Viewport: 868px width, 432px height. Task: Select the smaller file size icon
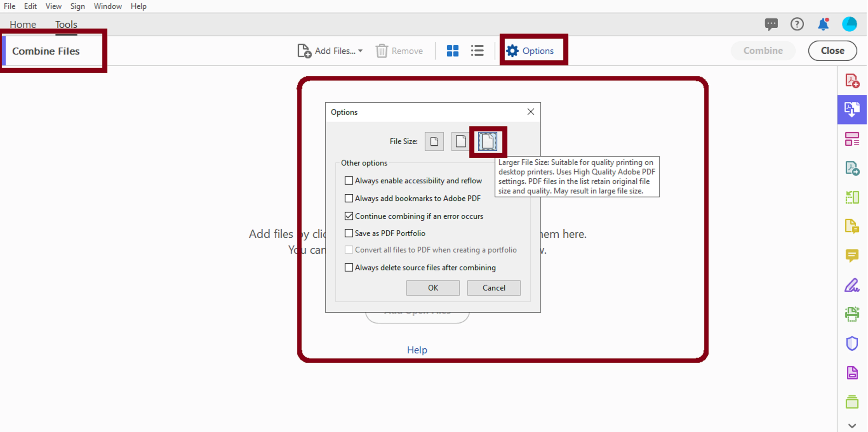[434, 141]
